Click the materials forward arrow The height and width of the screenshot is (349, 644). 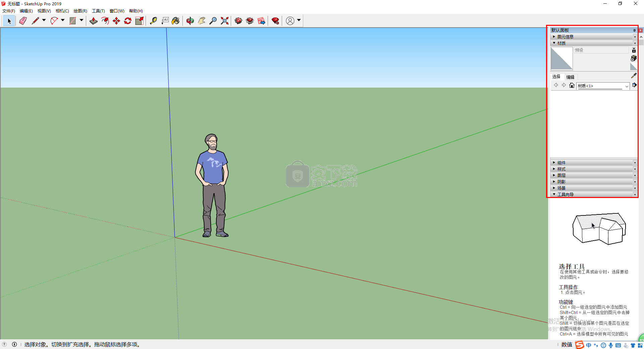pos(564,85)
